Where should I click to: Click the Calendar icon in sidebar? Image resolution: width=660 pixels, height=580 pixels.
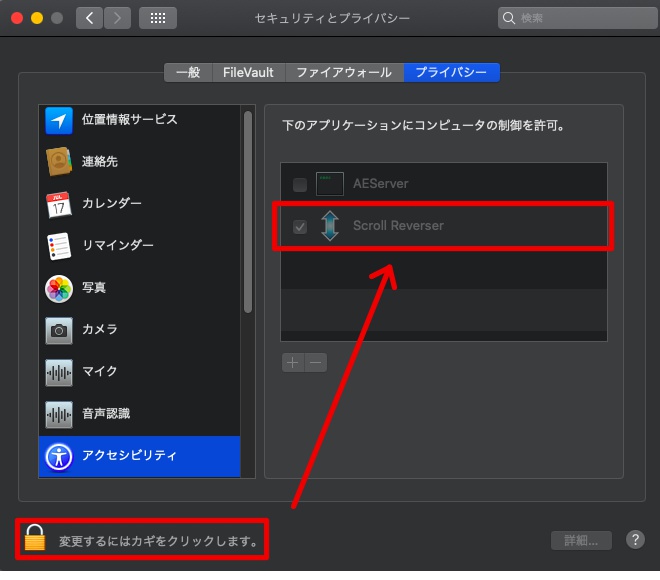59,205
